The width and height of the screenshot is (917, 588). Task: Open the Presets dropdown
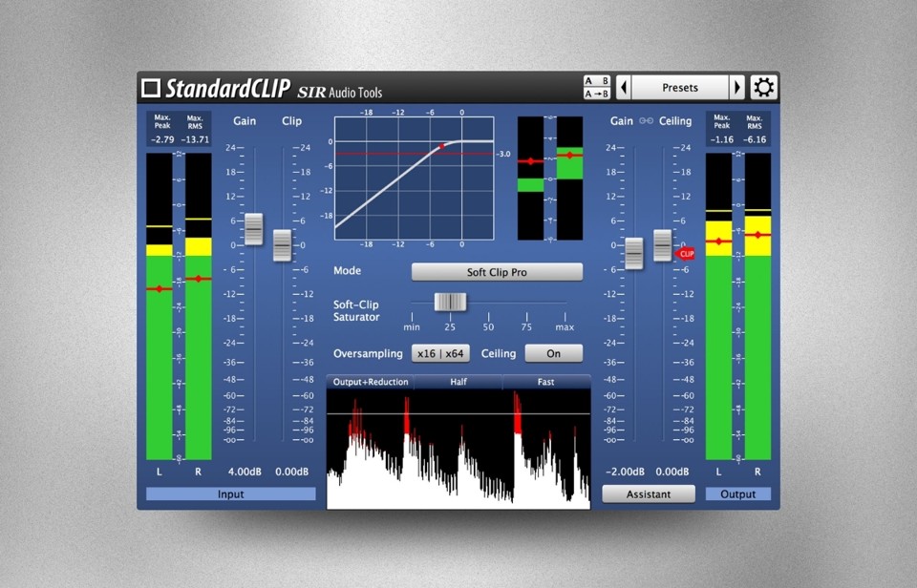[x=680, y=88]
